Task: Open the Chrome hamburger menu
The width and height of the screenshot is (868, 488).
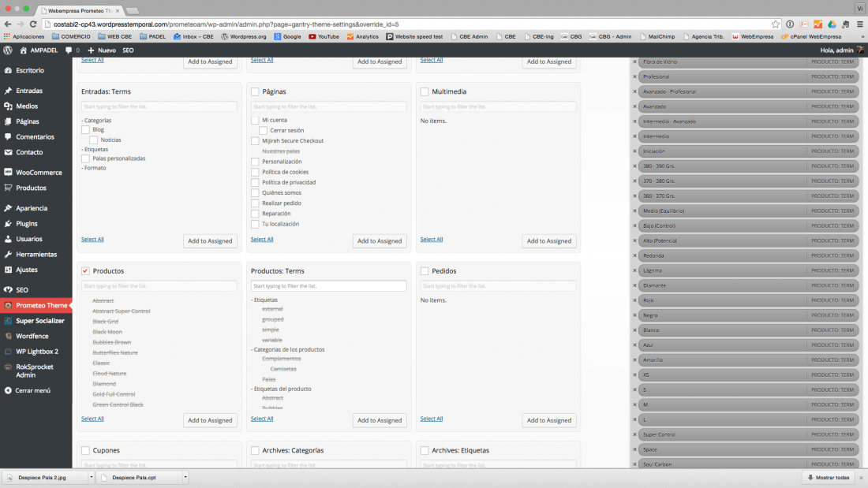Action: [x=859, y=24]
